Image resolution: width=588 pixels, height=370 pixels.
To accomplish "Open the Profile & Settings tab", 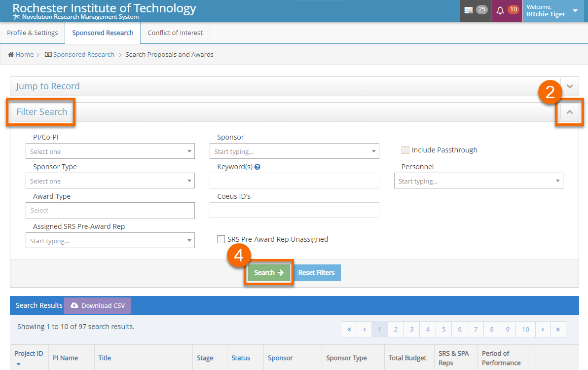I will tap(33, 33).
